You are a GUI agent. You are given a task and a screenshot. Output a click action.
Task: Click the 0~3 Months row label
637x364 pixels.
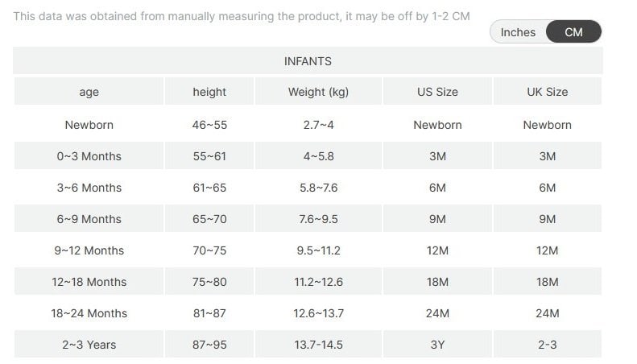pyautogui.click(x=89, y=156)
